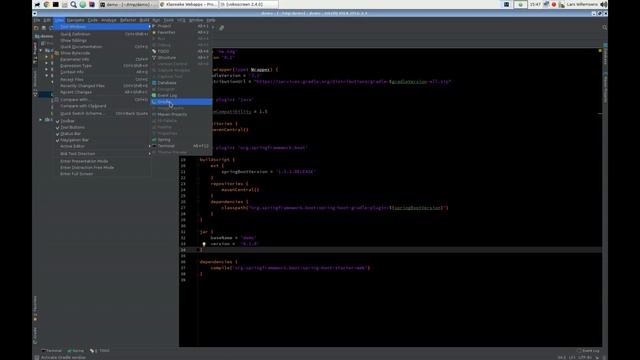Select Recently Changed Files menu entry
Screen dimensions: 640x360
click(102, 86)
